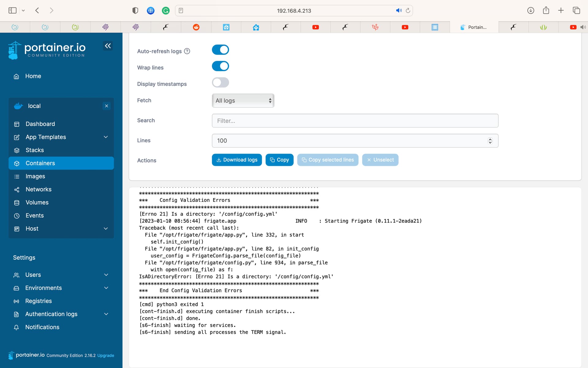Click the Filter search field
The image size is (588, 368).
pyautogui.click(x=355, y=121)
